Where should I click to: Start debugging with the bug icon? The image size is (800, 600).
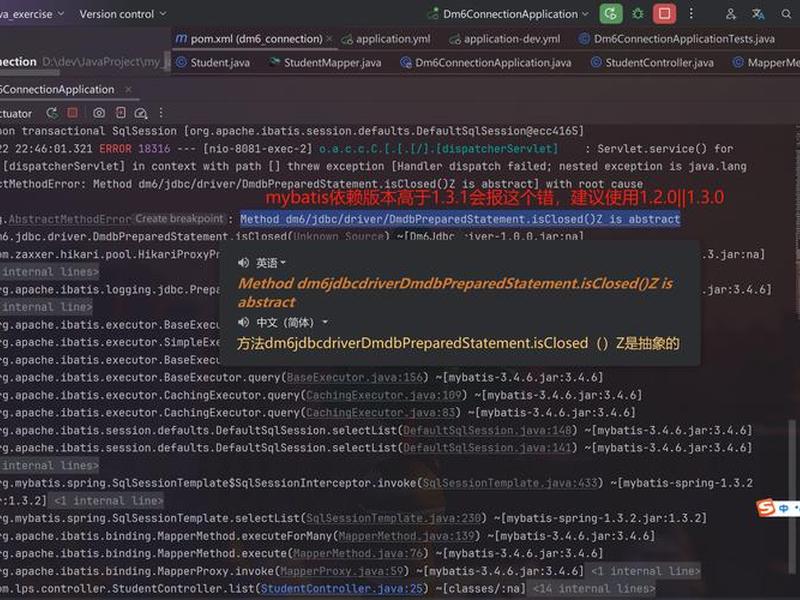pyautogui.click(x=638, y=14)
